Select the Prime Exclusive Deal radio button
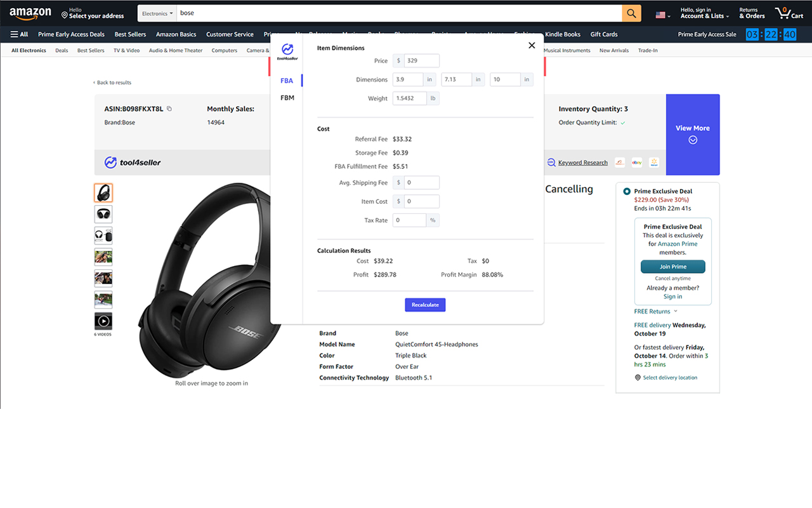Viewport: 812px width, 508px height. (x=627, y=191)
